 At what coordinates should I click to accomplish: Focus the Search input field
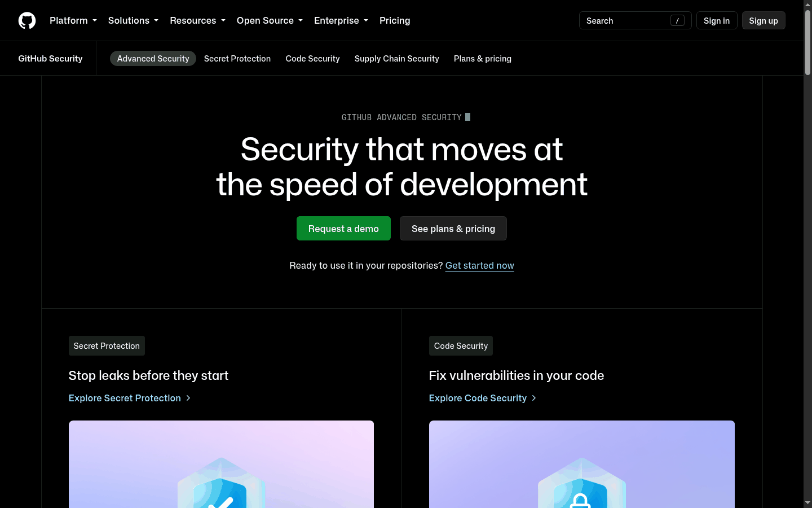coord(635,20)
